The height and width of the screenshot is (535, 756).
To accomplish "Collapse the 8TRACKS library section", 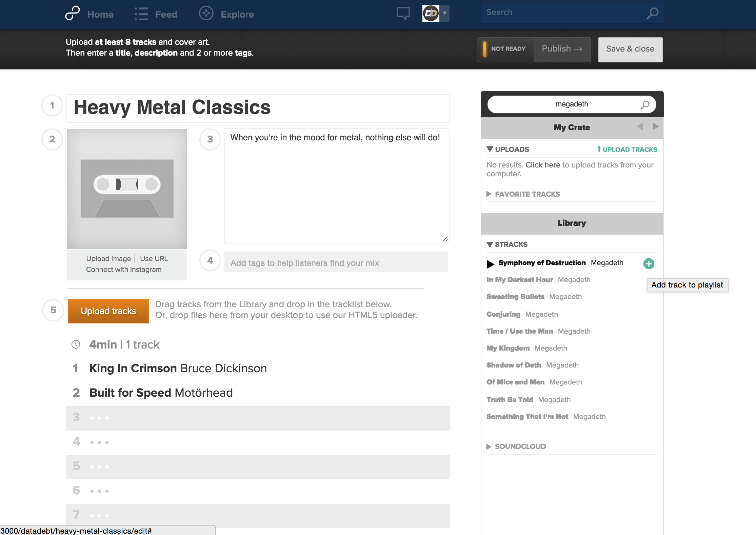I will click(x=490, y=244).
